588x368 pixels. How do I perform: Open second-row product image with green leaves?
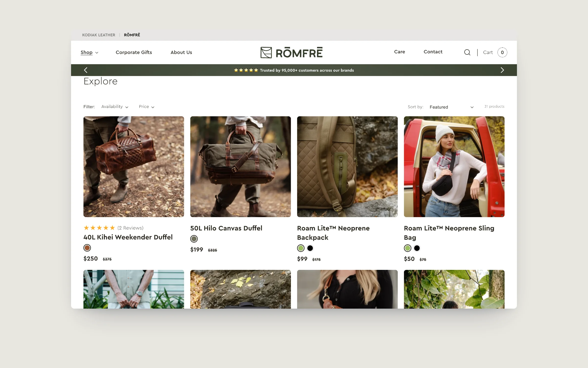tap(454, 289)
